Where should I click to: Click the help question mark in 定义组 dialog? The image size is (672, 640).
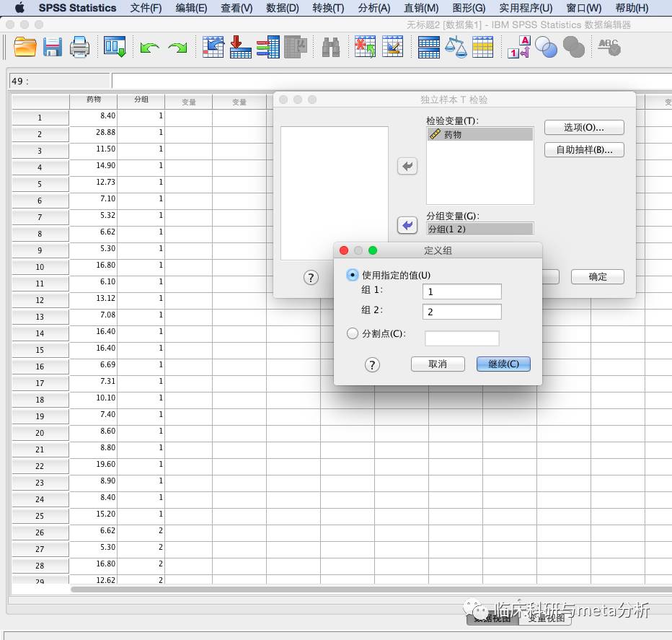coord(372,364)
